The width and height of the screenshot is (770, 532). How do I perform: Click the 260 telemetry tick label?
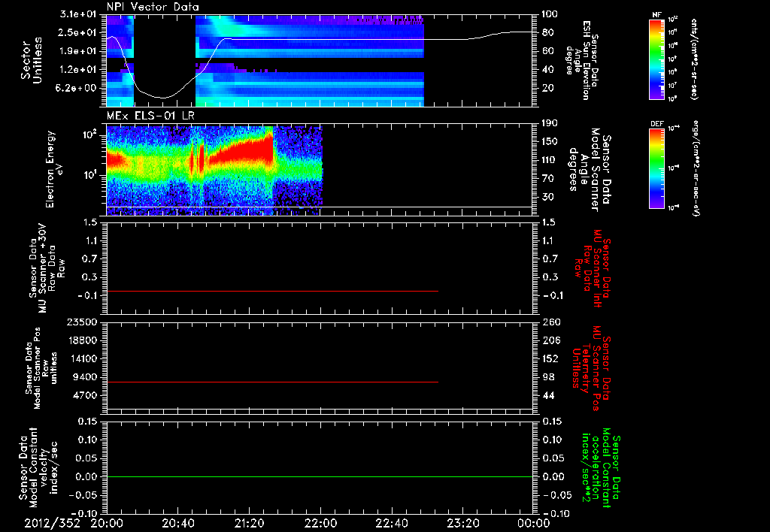coord(551,322)
